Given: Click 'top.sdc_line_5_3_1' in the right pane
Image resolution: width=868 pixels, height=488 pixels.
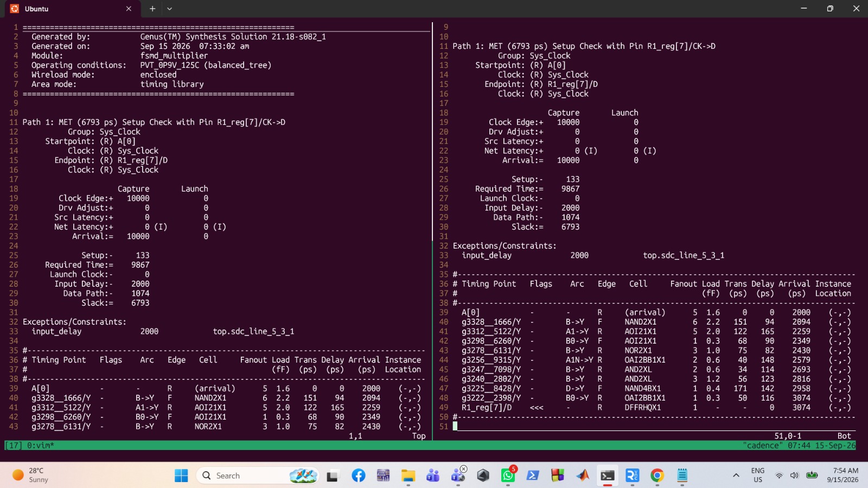Looking at the screenshot, I should click(684, 256).
